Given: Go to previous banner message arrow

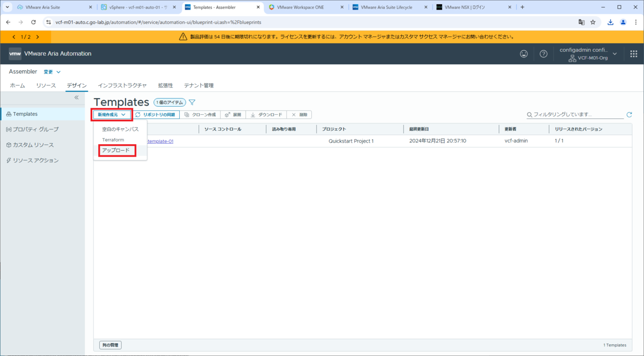Looking at the screenshot, I should point(14,36).
